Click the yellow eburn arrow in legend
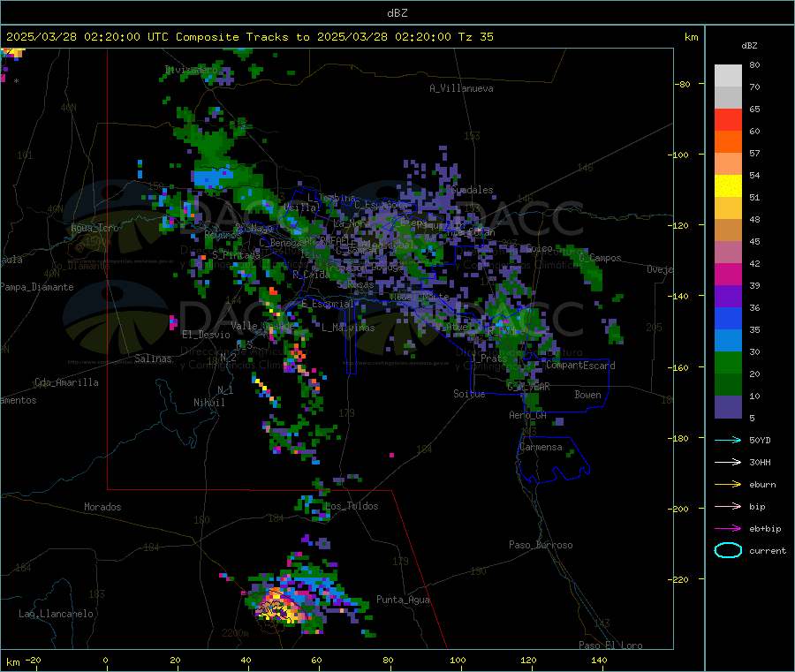Image resolution: width=795 pixels, height=672 pixels. (x=728, y=485)
